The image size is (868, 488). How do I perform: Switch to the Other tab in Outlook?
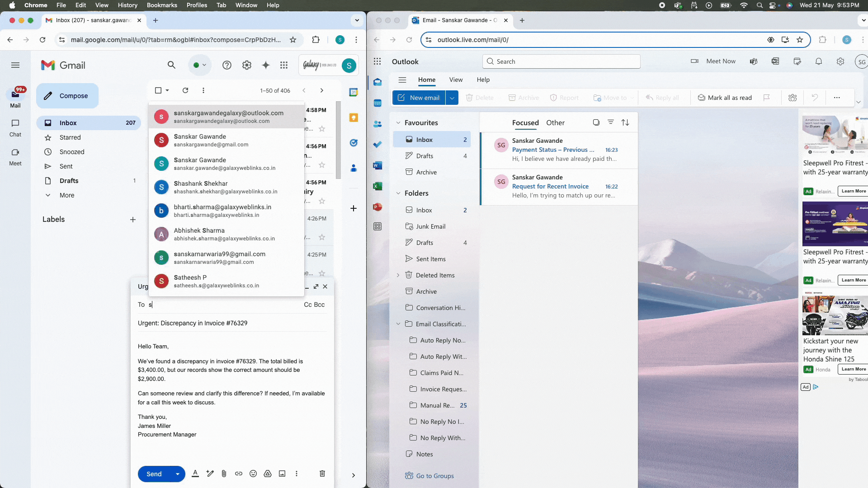click(x=555, y=123)
